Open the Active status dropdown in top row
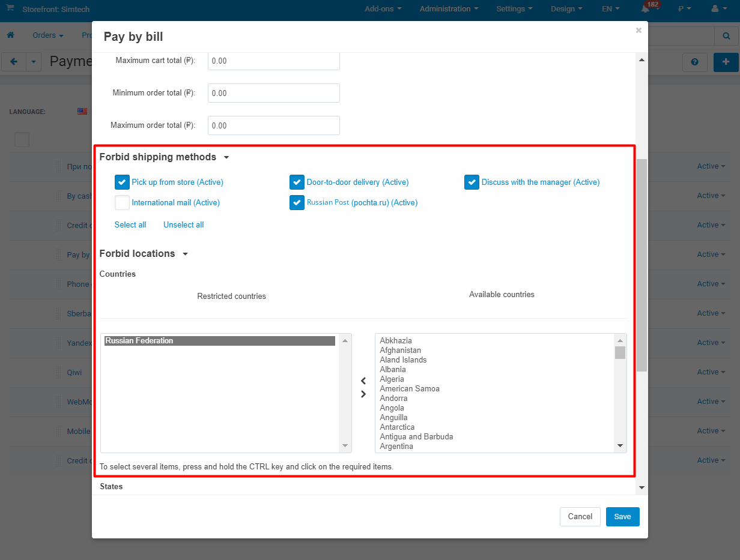740x560 pixels. pyautogui.click(x=711, y=166)
